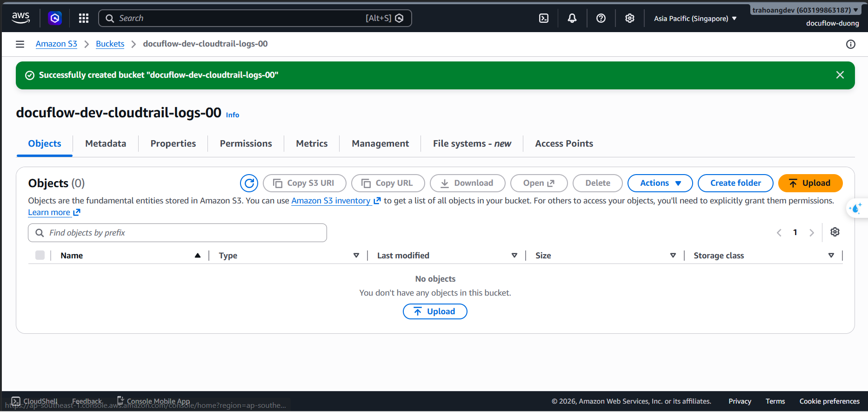Screen dimensions: 868x412
Task: Click the Upload button under No objects
Action: (435, 311)
